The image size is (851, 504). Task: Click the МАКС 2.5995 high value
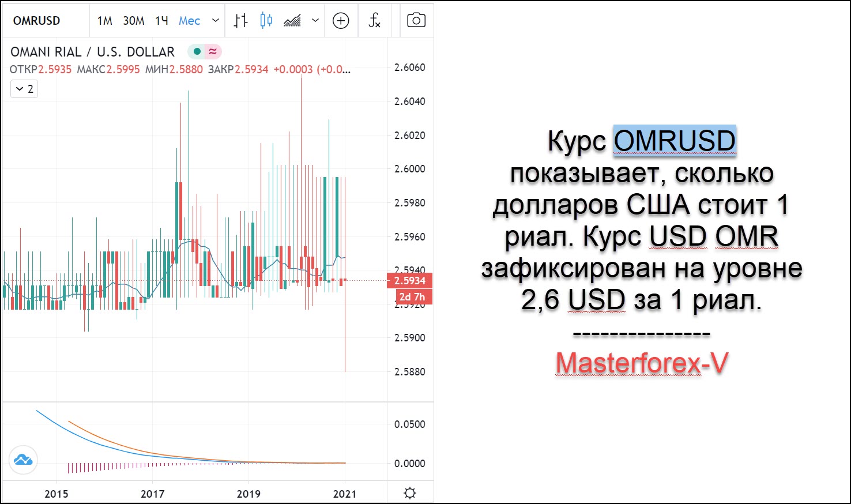point(108,69)
